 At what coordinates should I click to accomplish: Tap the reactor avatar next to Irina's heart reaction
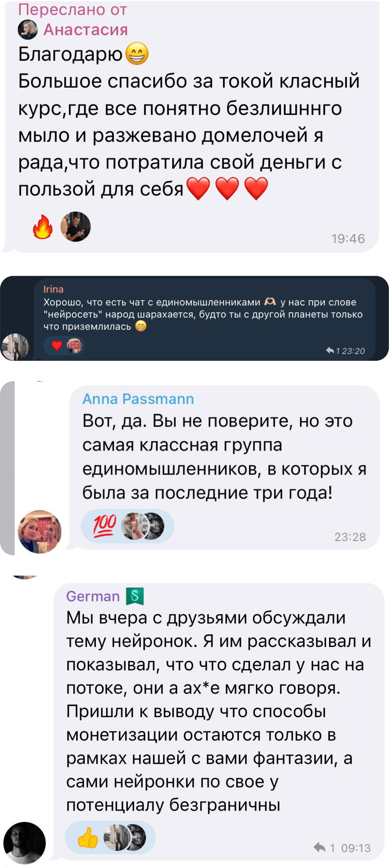74,346
